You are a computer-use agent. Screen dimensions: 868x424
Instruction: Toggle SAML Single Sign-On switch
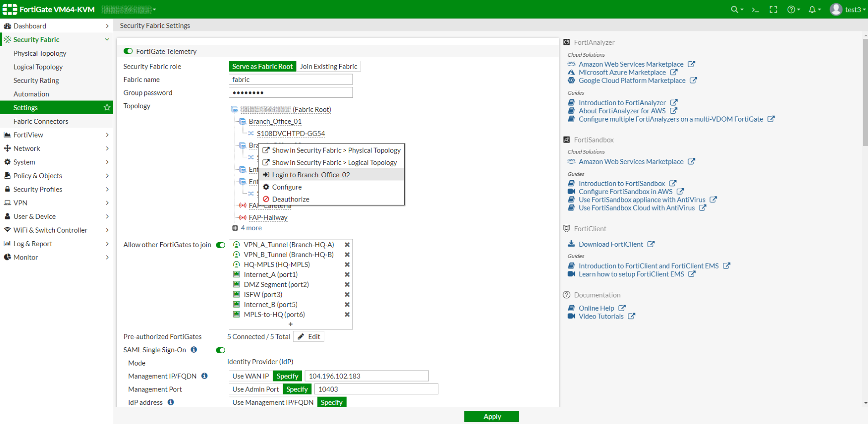pyautogui.click(x=221, y=350)
